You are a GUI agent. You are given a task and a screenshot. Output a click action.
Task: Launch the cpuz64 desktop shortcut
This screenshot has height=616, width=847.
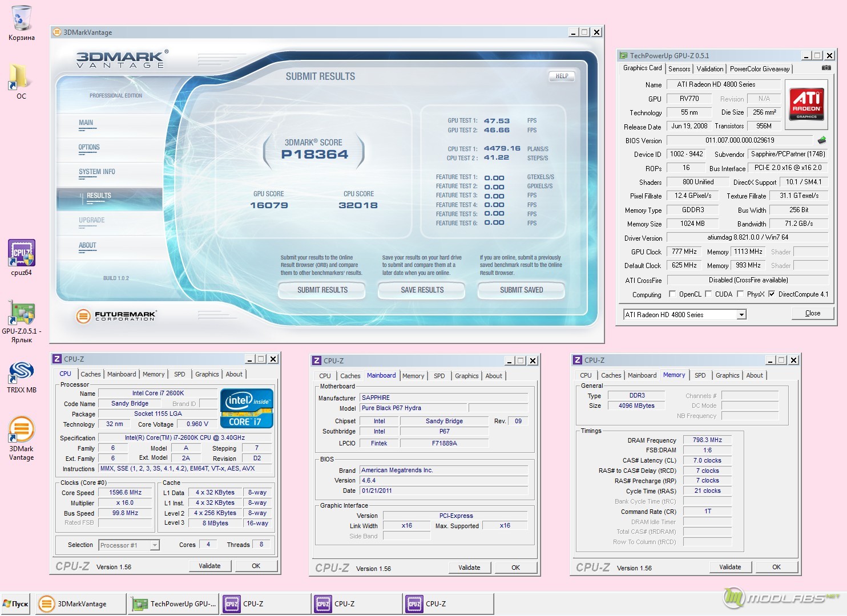[x=22, y=254]
